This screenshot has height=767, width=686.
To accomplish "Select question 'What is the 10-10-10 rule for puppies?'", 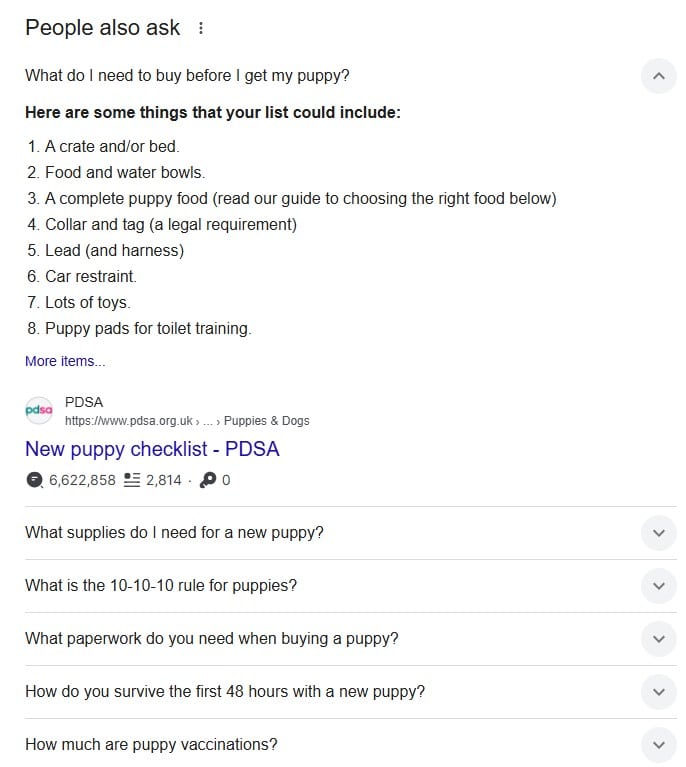I will click(x=161, y=586).
